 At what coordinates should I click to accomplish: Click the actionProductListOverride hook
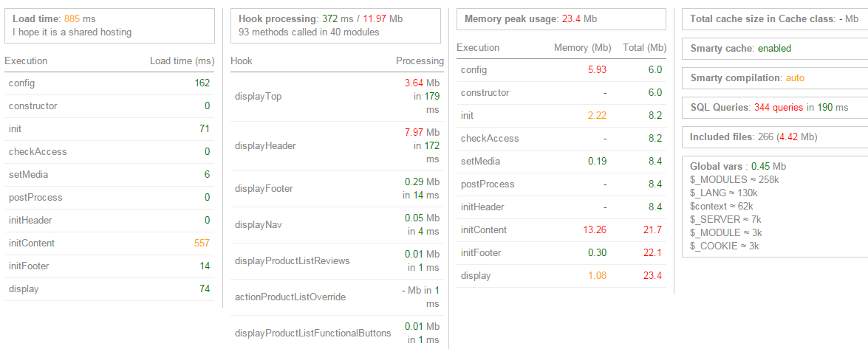pyautogui.click(x=290, y=297)
